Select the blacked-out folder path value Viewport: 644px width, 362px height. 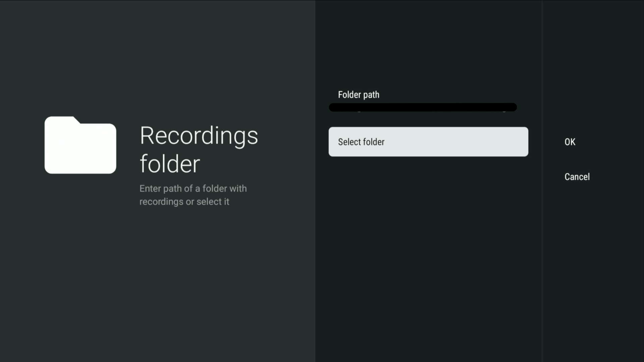pyautogui.click(x=423, y=107)
